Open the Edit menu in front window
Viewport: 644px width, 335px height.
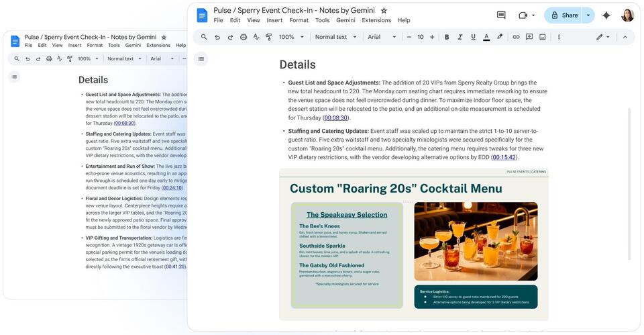pyautogui.click(x=235, y=20)
